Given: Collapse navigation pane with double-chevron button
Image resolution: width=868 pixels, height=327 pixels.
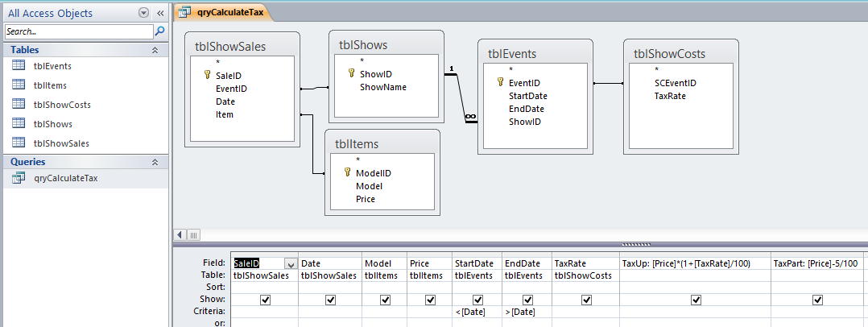Looking at the screenshot, I should point(159,13).
